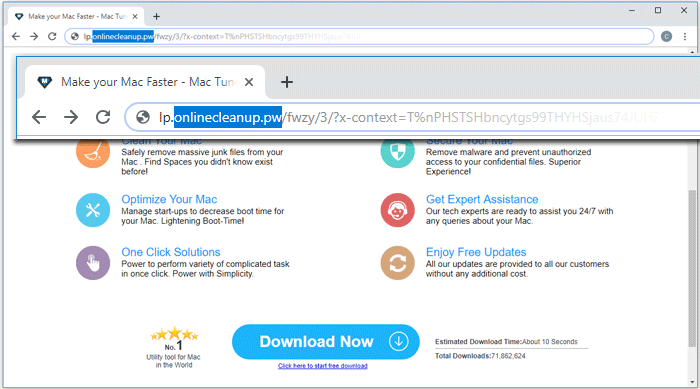Minimize the Chrome window
This screenshot has height=389, width=700.
632,10
